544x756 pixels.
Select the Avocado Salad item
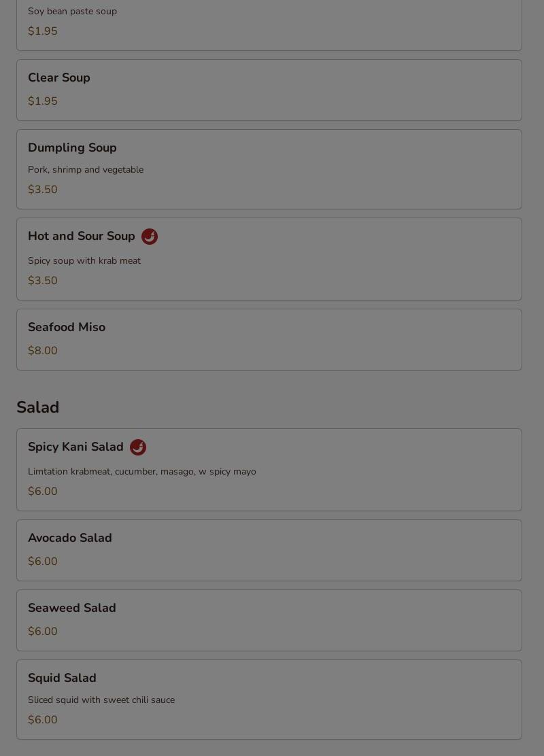[269, 550]
